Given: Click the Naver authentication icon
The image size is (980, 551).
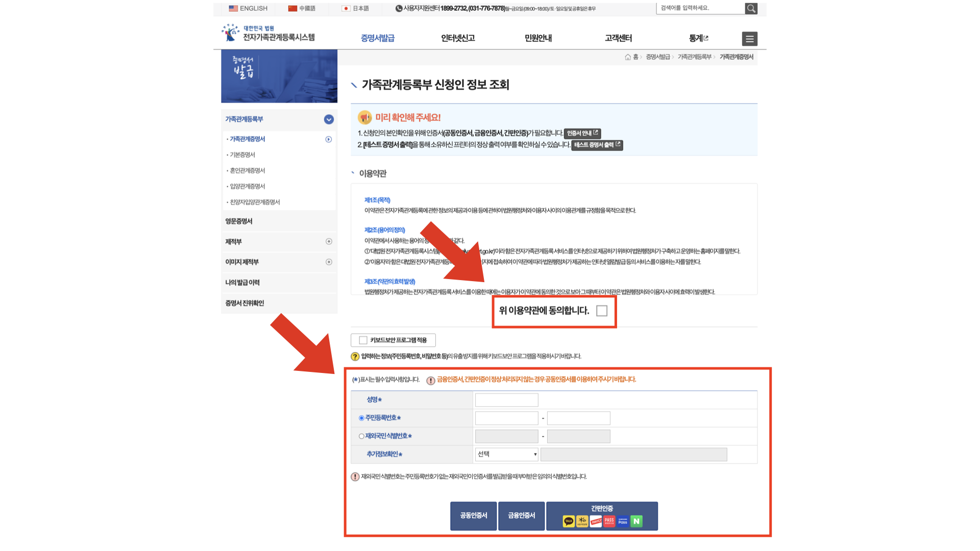Looking at the screenshot, I should point(636,521).
